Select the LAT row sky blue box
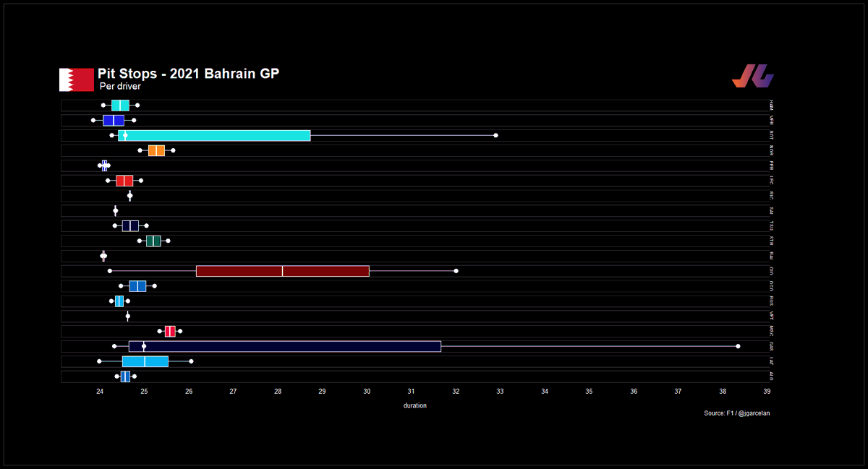 (145, 361)
